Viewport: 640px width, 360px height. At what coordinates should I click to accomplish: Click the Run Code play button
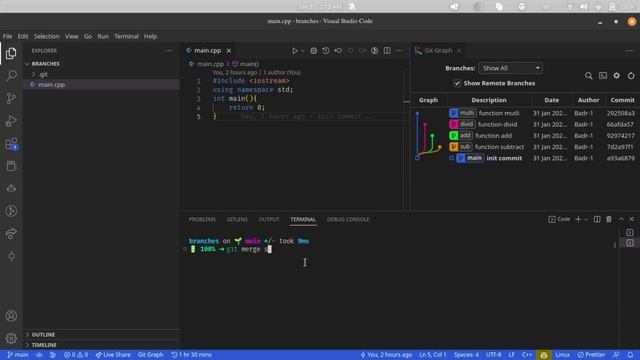(295, 51)
